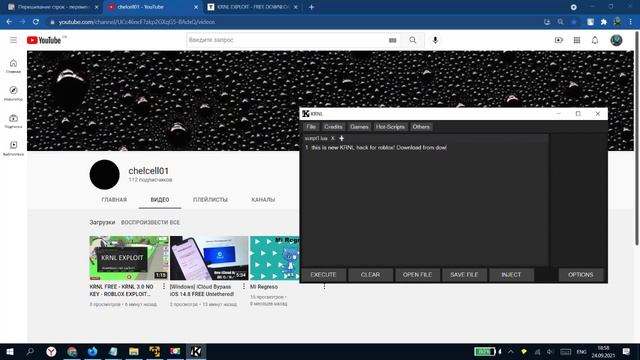The height and width of the screenshot is (360, 640).
Task: Open Chrome three-dot menu
Action: click(631, 22)
